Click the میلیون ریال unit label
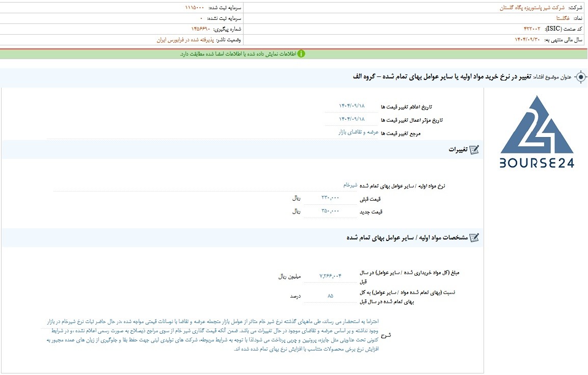This screenshot has height=375, width=588. coord(289,276)
